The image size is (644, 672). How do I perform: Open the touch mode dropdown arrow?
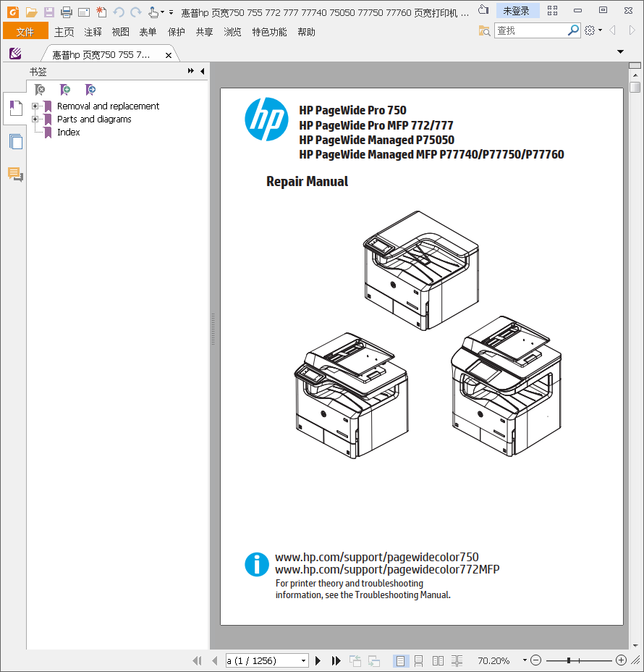click(x=162, y=12)
